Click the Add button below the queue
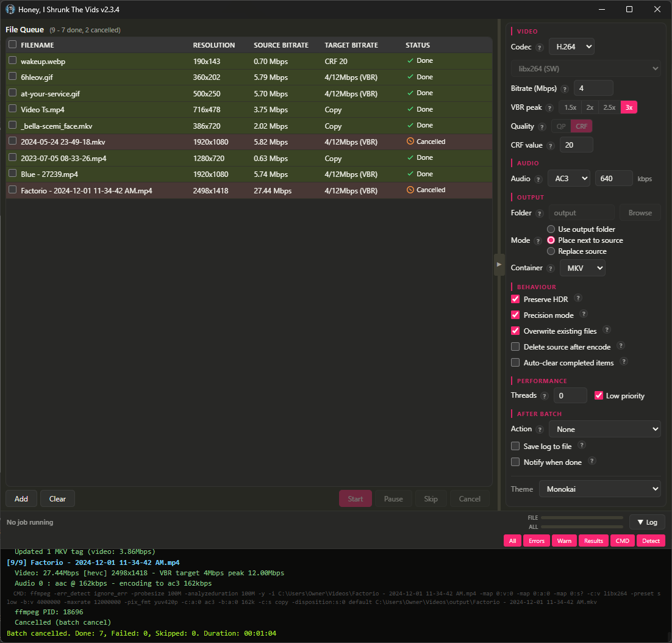672x643 pixels. 21,498
